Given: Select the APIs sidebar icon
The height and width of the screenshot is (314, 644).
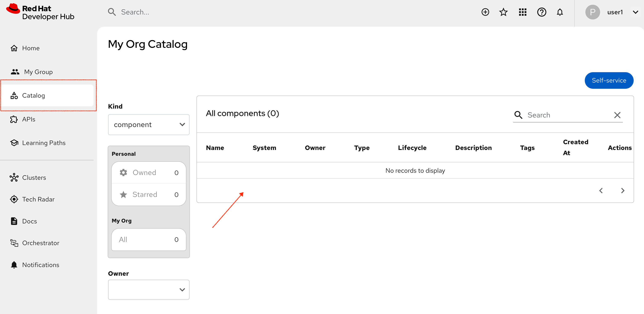Looking at the screenshot, I should (x=14, y=119).
